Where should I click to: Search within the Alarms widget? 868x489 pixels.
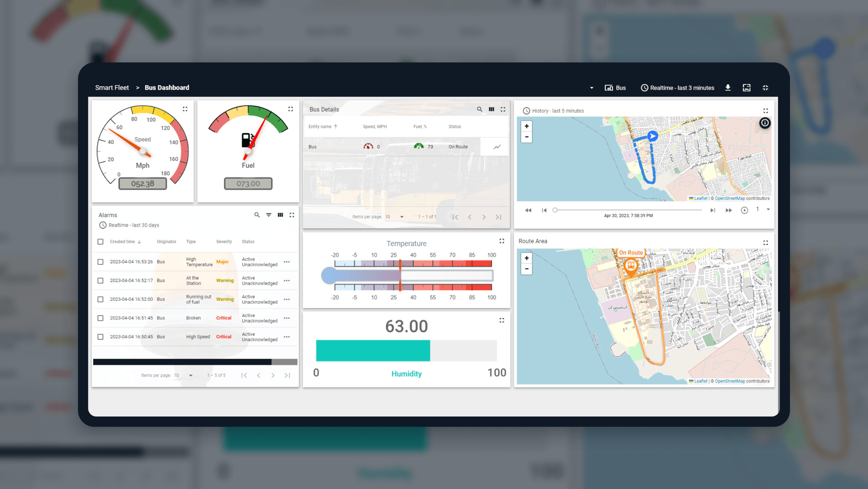coord(257,215)
